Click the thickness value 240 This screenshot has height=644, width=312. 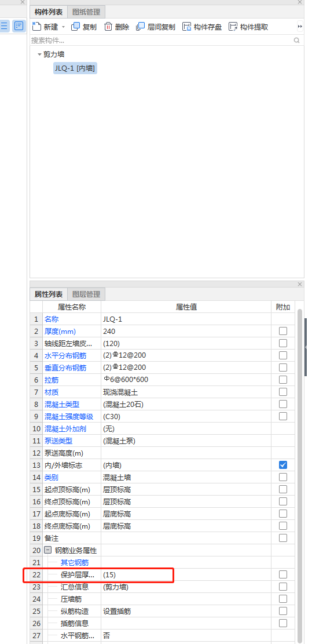point(109,331)
